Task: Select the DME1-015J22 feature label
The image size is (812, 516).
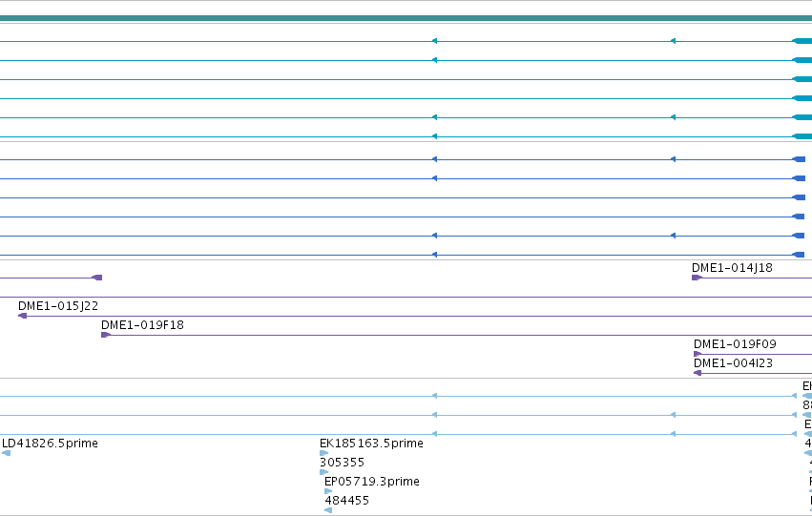Action: 58,306
